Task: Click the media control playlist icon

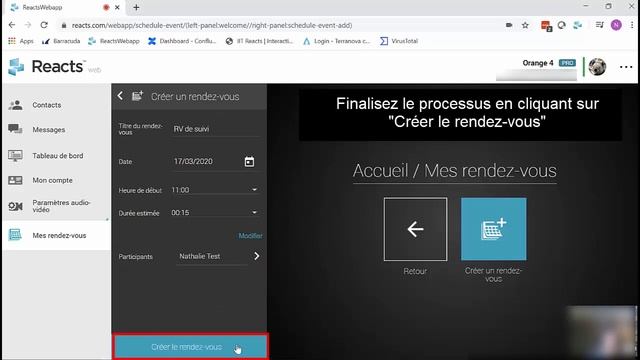Action: coord(599,25)
